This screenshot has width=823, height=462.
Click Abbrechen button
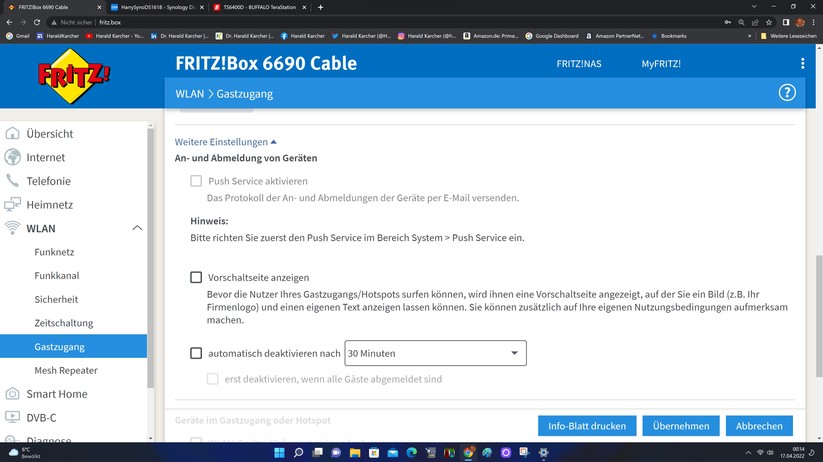click(x=759, y=426)
